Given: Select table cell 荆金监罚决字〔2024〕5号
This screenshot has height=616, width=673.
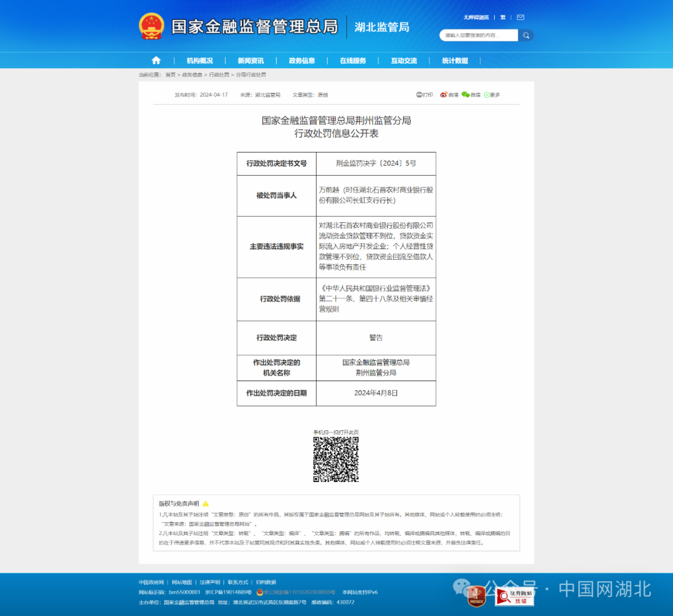Looking at the screenshot, I should tap(376, 163).
